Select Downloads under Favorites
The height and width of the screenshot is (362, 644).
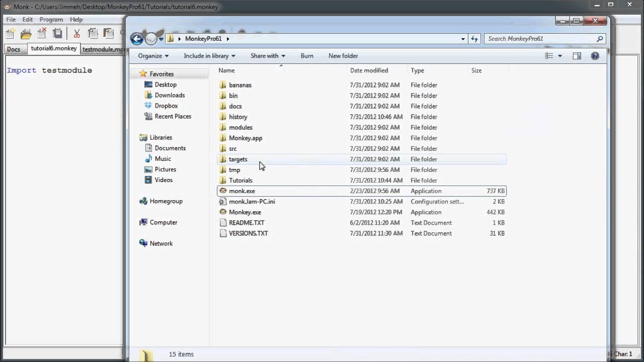(170, 95)
